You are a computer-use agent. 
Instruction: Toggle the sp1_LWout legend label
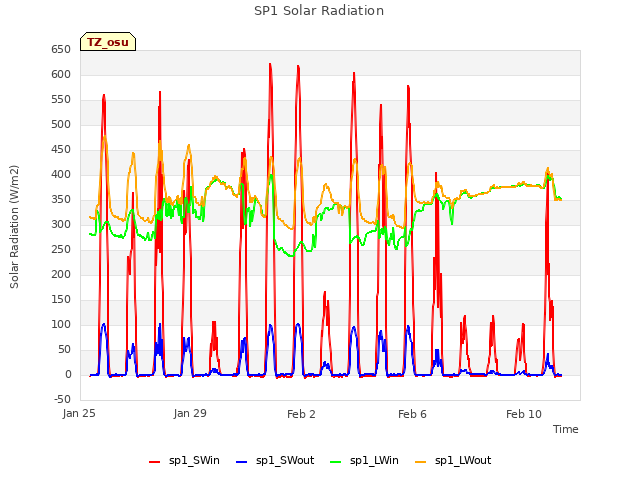coord(463,461)
